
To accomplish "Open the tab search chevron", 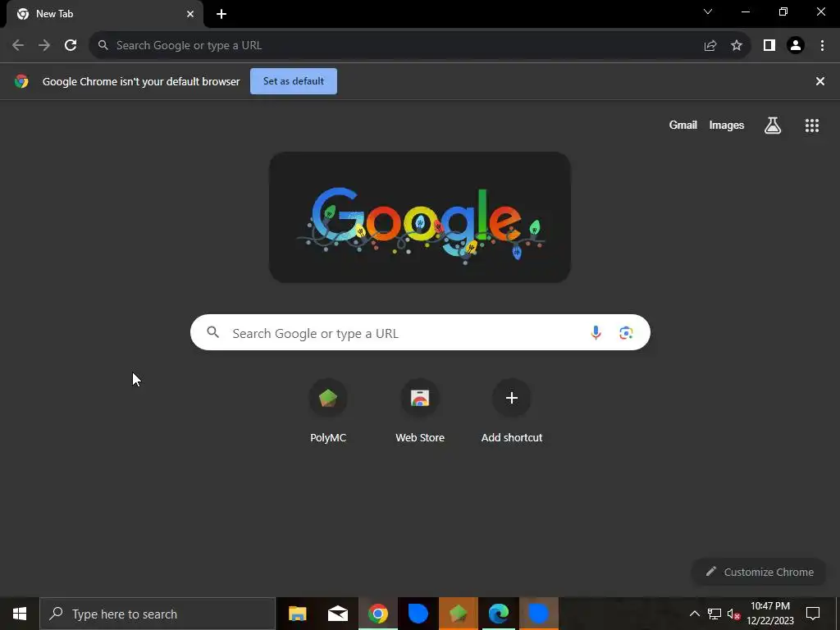I will (x=708, y=11).
